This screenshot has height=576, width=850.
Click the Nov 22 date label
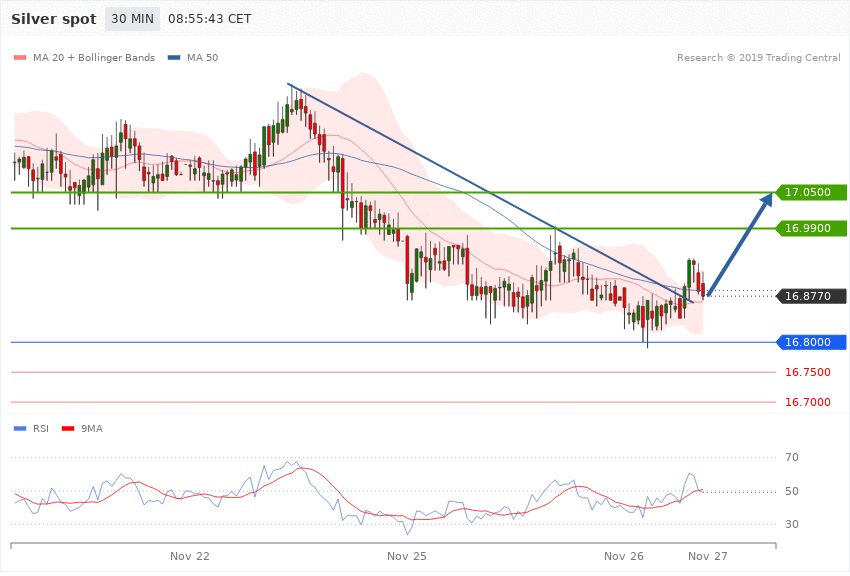(x=189, y=555)
